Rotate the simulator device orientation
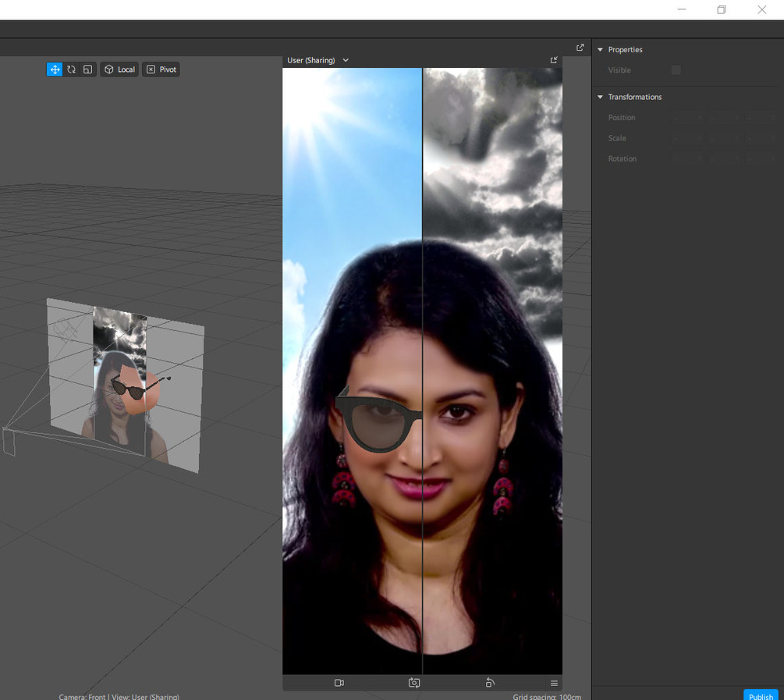 tap(490, 683)
